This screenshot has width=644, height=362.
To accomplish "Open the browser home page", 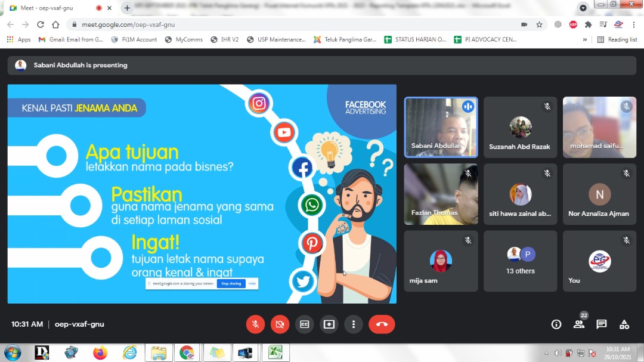I will [55, 24].
